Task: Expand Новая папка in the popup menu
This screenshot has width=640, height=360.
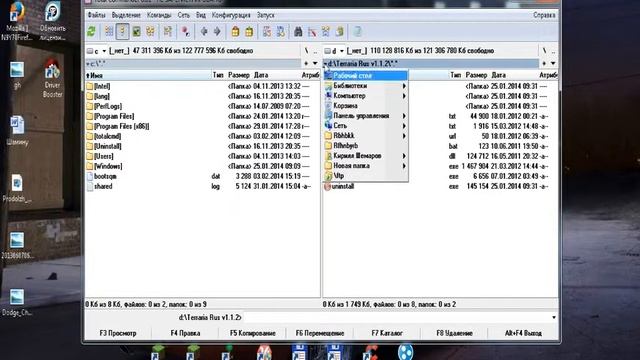Action: point(366,166)
